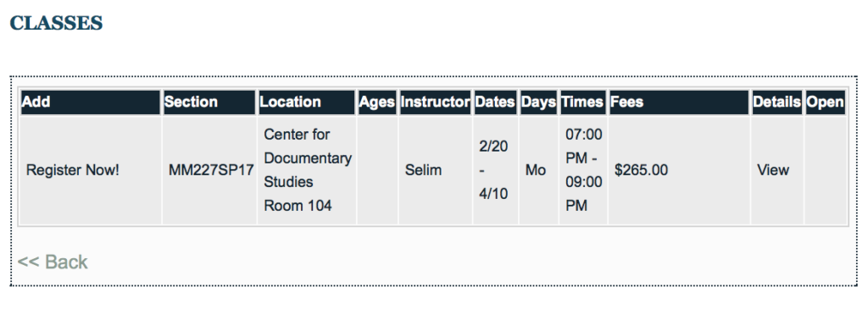Open the View details link
Image resolution: width=868 pixels, height=331 pixels.
(x=773, y=170)
